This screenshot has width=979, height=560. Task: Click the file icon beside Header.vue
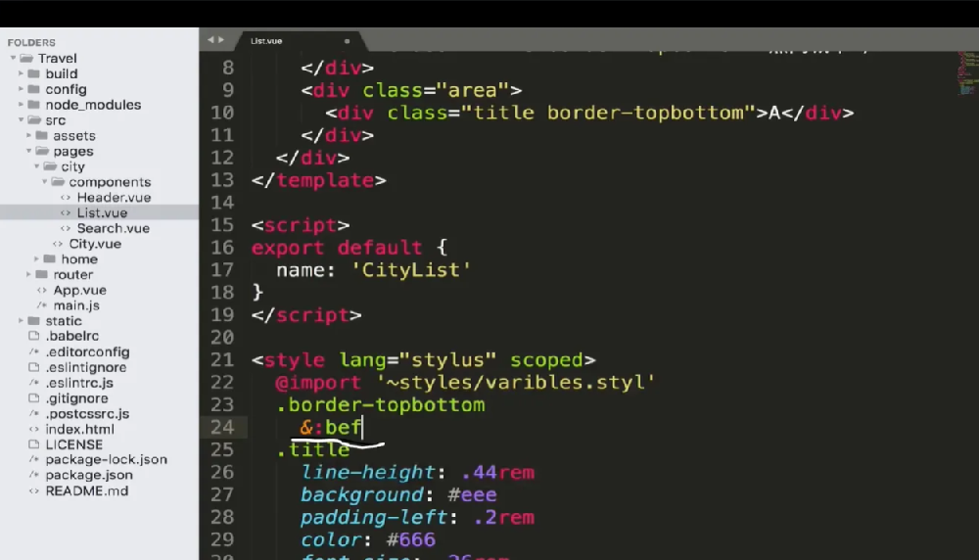(x=66, y=198)
